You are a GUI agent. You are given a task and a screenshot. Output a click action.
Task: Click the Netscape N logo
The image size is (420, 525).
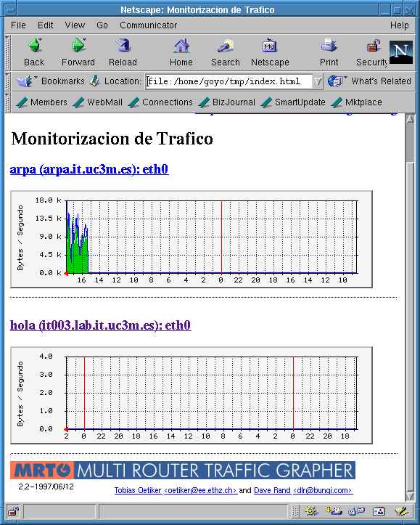tap(401, 52)
